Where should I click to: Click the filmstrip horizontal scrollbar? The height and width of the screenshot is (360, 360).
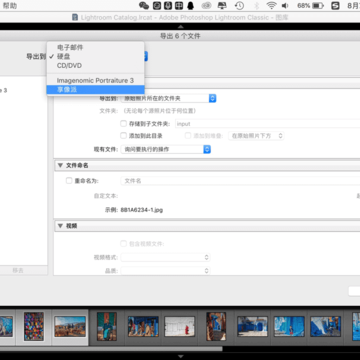[x=111, y=349]
